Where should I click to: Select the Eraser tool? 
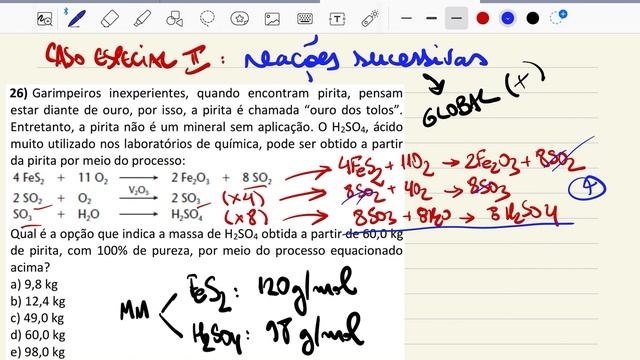point(109,19)
